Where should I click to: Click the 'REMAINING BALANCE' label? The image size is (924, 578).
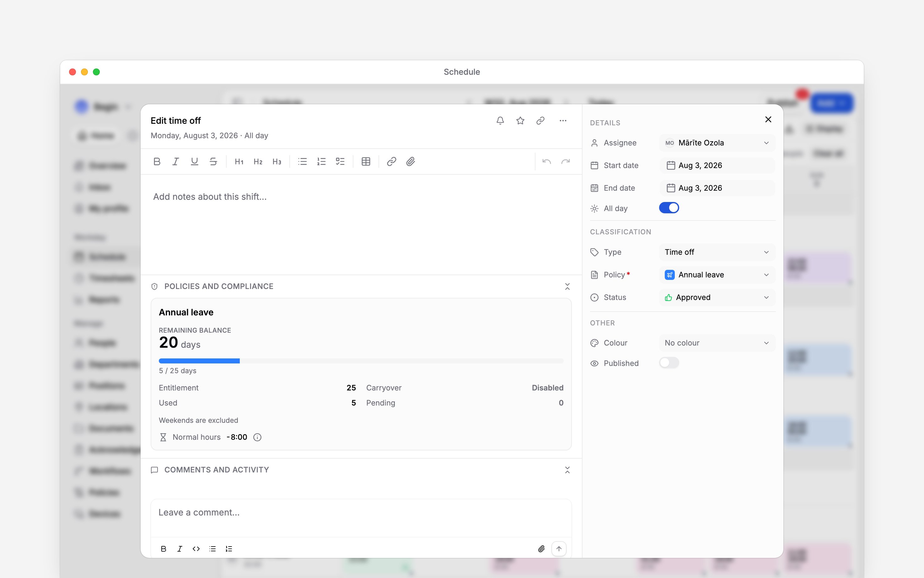(x=195, y=330)
